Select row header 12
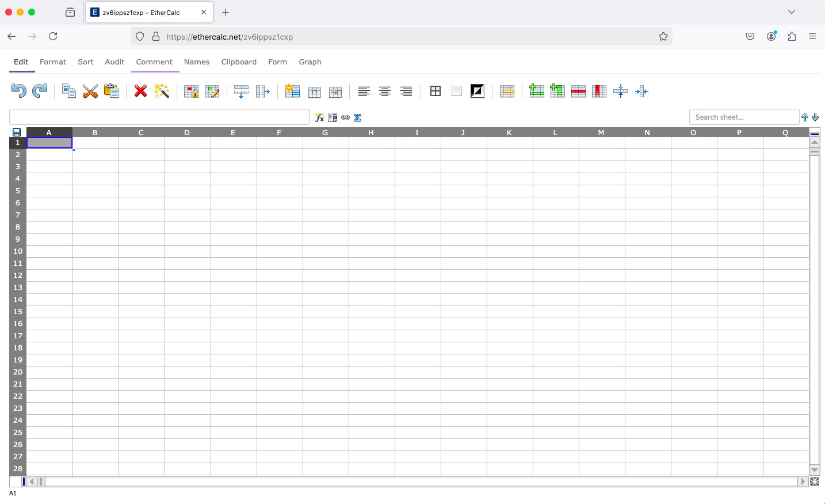Viewport: 825px width, 504px height. point(18,276)
